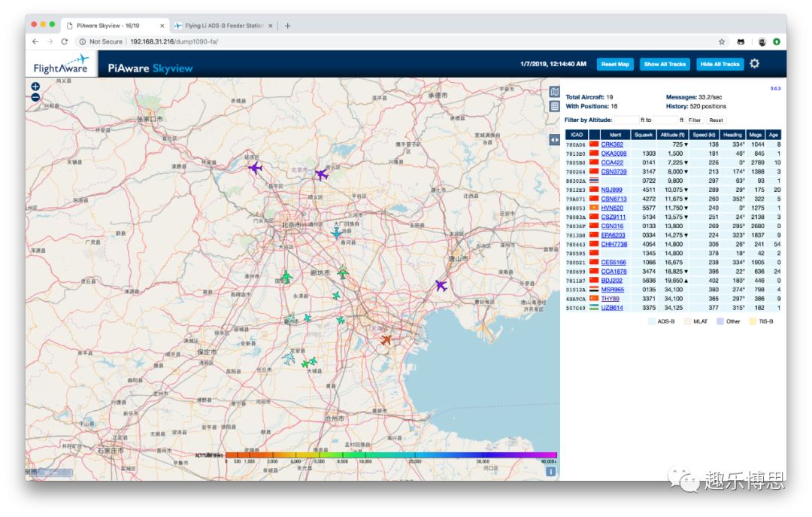
Task: Open the THY69 flight link
Action: click(610, 299)
